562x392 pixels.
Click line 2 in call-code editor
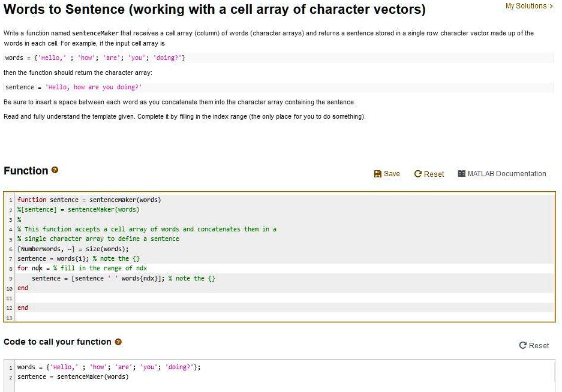click(73, 376)
